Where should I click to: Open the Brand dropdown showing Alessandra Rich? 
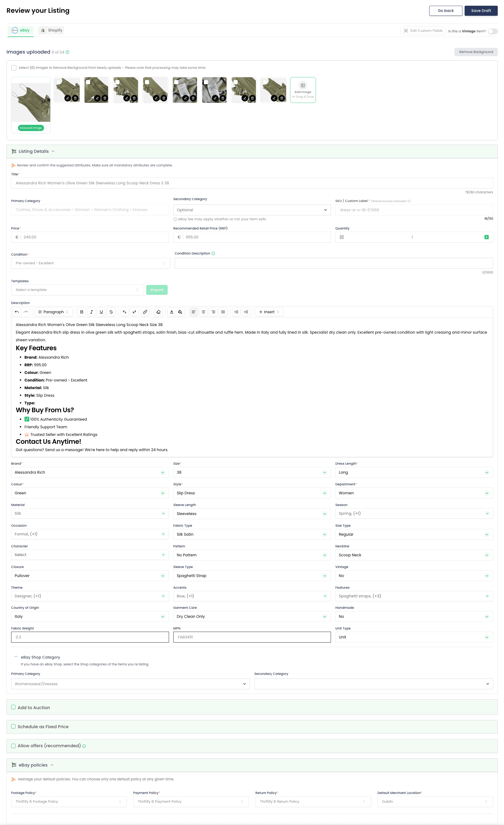90,472
